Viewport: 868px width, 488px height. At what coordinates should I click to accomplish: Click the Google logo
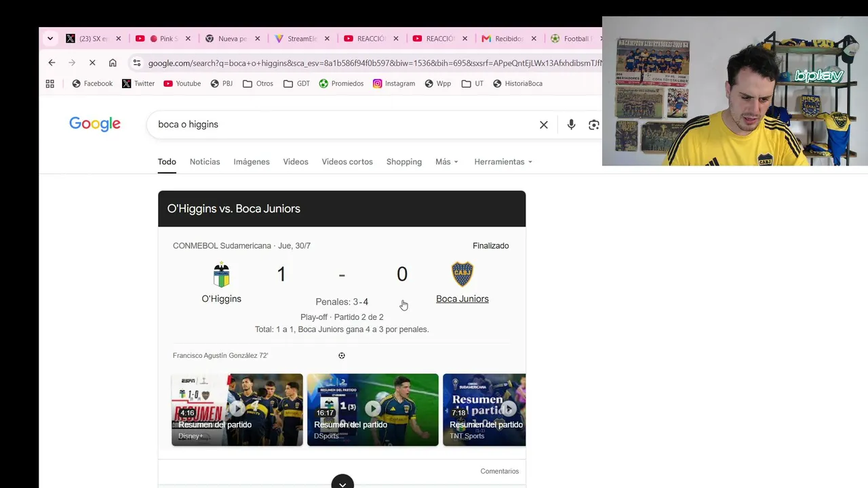point(95,124)
